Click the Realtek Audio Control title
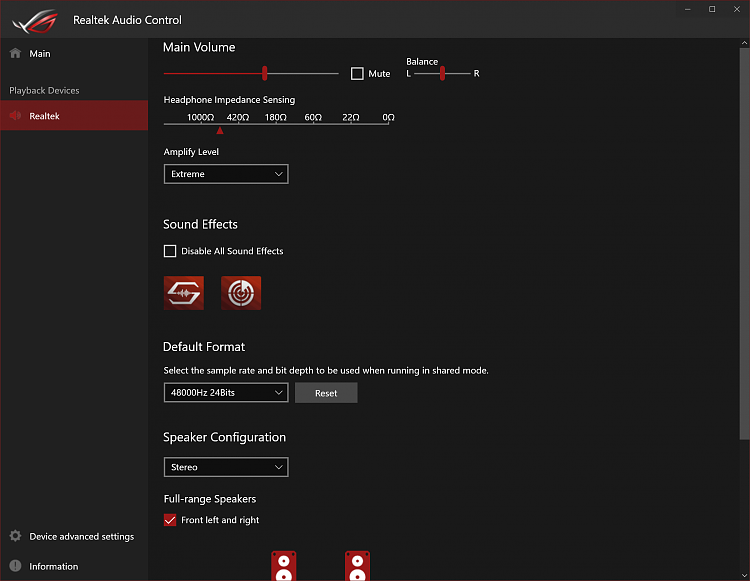The width and height of the screenshot is (750, 581). (x=127, y=20)
